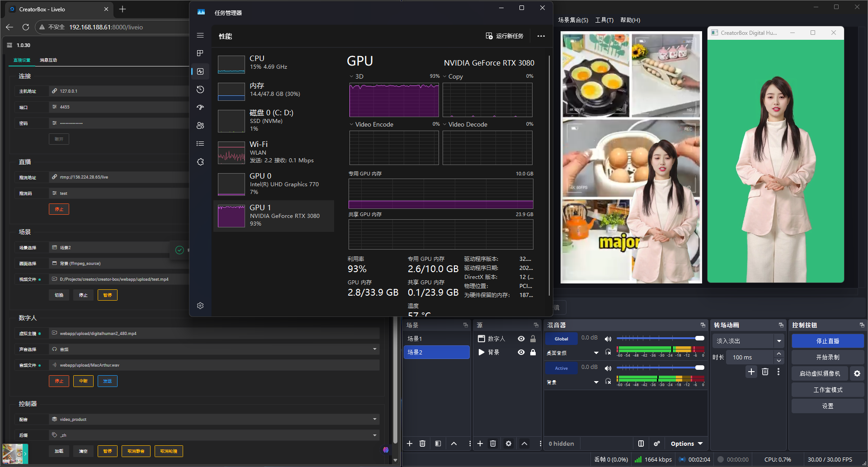868x467 pixels.
Task: Unlock the 背景 source lock
Action: tap(533, 352)
